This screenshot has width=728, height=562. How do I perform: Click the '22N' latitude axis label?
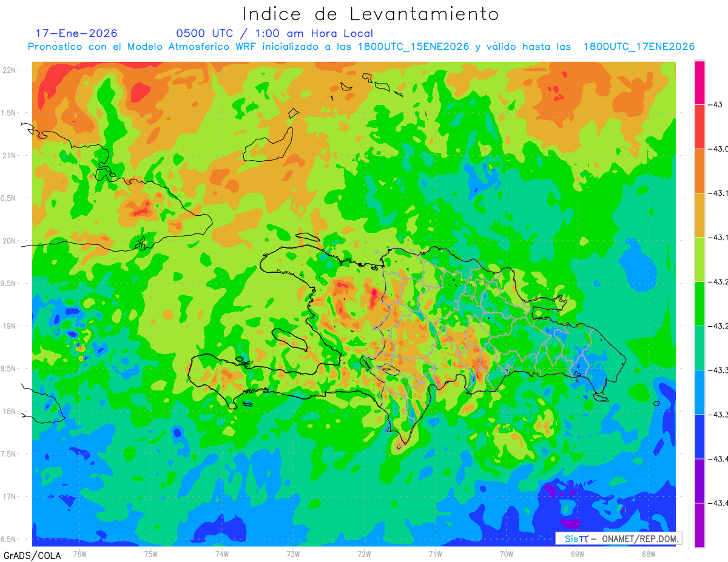pyautogui.click(x=9, y=70)
